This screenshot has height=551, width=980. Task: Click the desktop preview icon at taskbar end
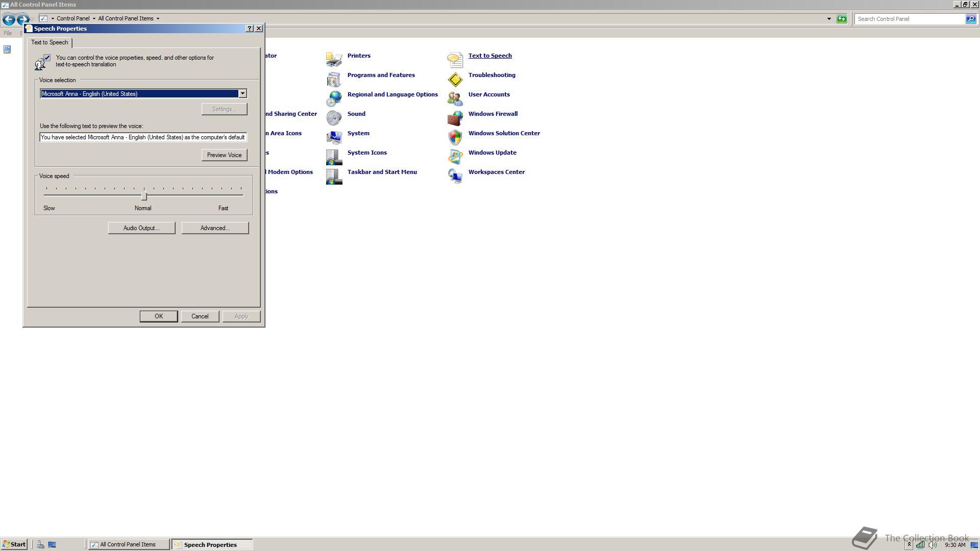point(974,544)
